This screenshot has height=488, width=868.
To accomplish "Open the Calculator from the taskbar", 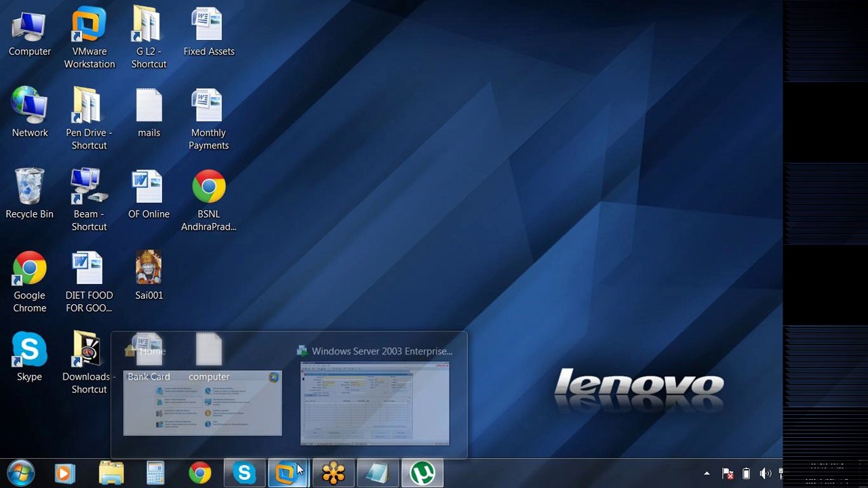I will [155, 473].
